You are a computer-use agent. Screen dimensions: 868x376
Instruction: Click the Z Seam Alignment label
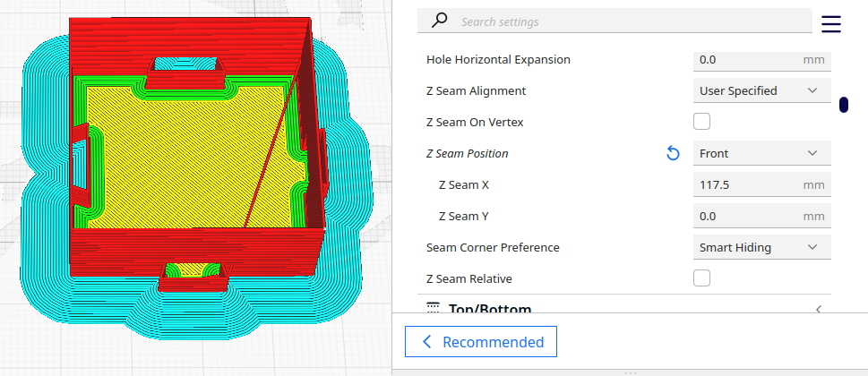tap(476, 90)
